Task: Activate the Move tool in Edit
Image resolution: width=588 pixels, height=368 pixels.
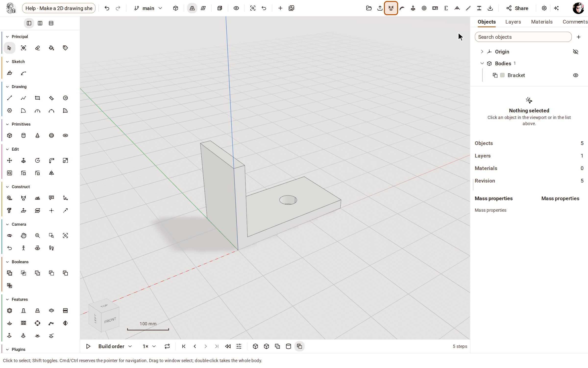Action: click(x=10, y=160)
